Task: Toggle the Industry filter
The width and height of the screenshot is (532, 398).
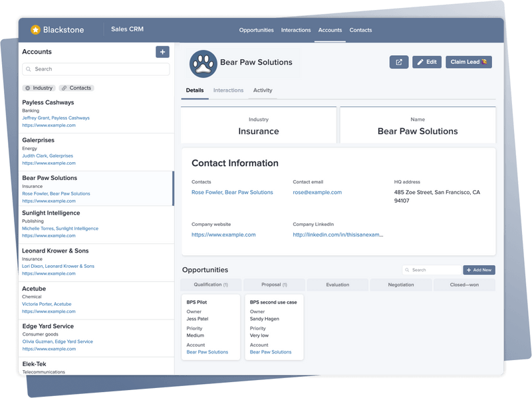Action: coord(39,88)
